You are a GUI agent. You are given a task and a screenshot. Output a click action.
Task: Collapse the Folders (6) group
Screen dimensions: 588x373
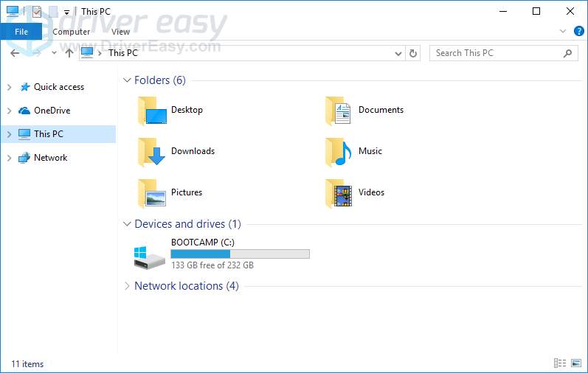[127, 80]
